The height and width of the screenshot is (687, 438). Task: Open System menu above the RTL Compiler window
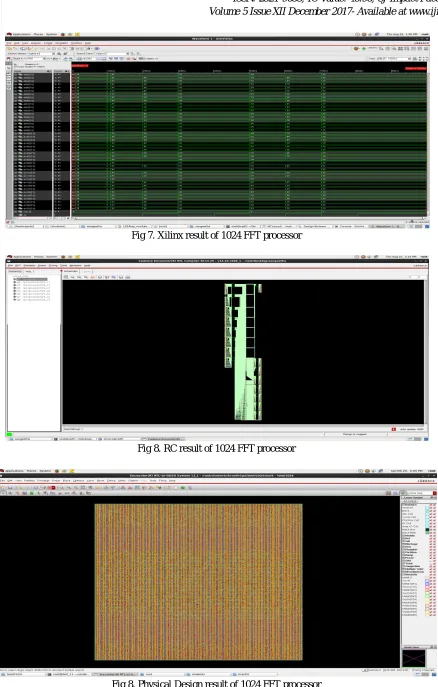[x=52, y=256]
